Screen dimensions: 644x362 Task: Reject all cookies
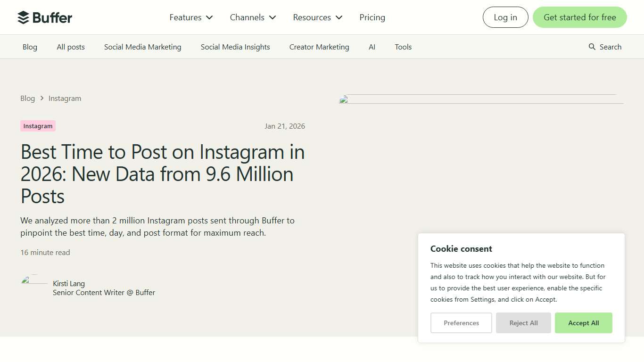coord(523,323)
